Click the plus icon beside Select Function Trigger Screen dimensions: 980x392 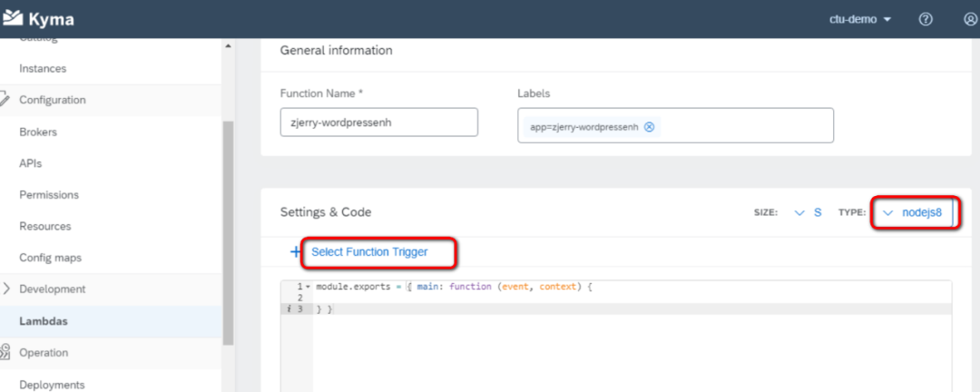(x=295, y=251)
